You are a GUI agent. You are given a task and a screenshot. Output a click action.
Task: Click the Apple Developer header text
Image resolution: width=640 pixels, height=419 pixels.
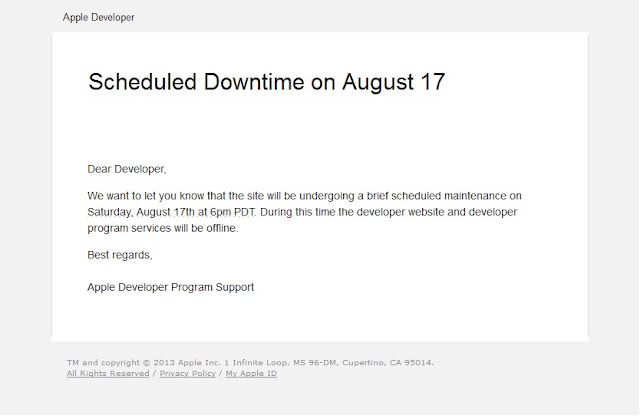[98, 18]
